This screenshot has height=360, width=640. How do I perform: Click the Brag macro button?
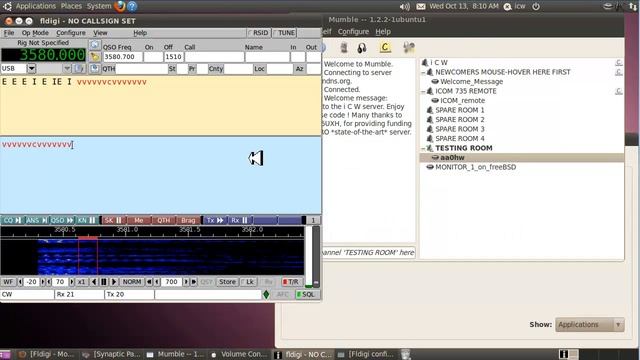(188, 220)
